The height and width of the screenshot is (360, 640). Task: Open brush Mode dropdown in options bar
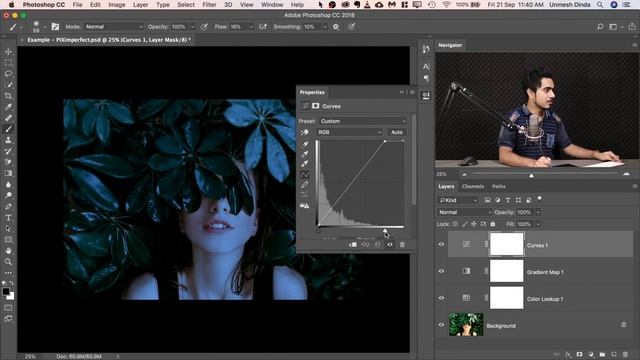pos(113,27)
